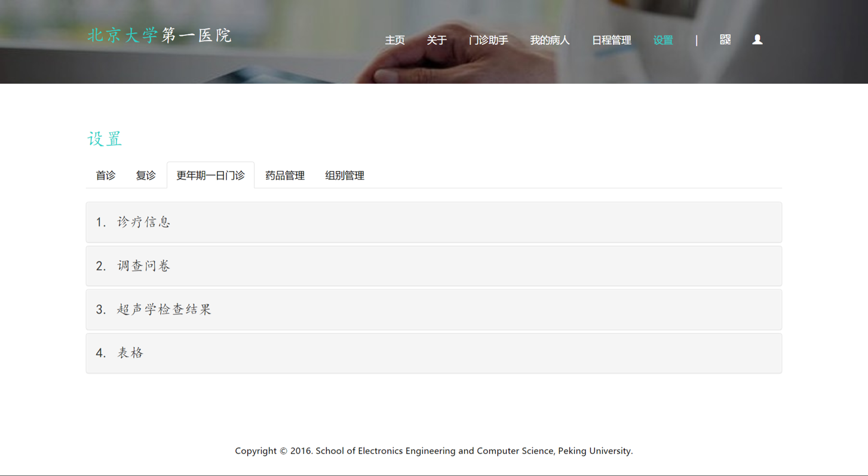Click the Peking University copyright footer text

(434, 451)
